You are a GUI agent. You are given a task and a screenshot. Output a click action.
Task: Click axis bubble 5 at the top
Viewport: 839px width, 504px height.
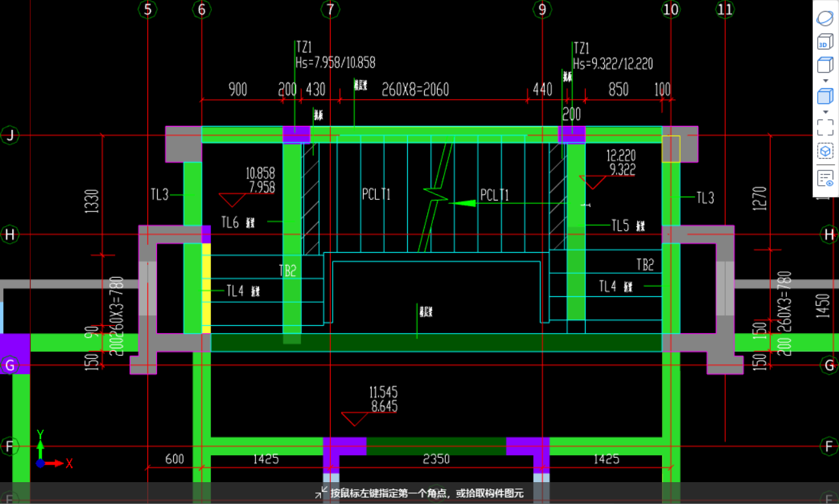tap(148, 9)
